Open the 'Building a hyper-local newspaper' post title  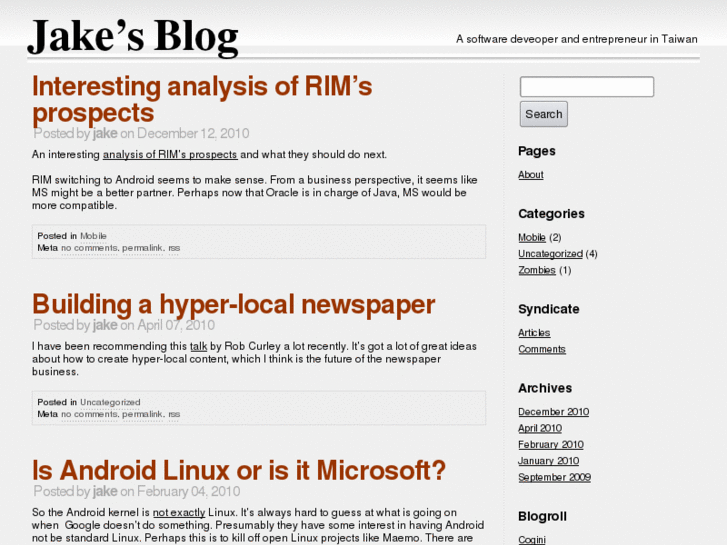pos(234,304)
